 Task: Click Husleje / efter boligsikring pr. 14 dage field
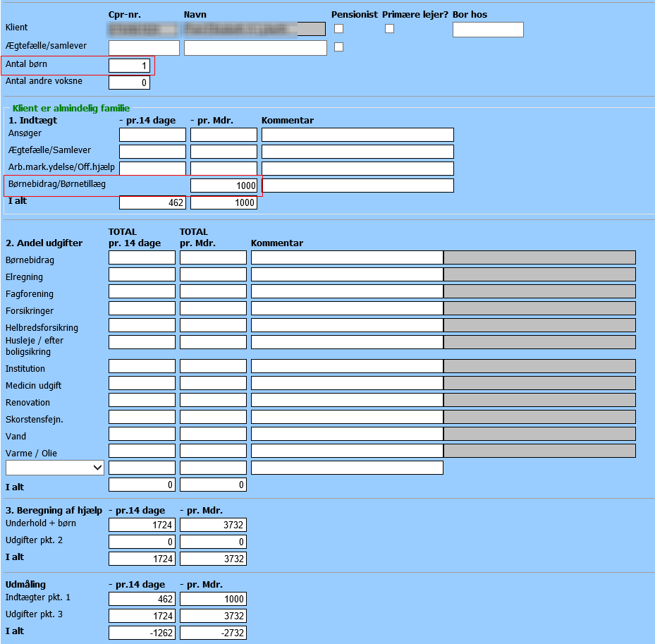tap(142, 342)
